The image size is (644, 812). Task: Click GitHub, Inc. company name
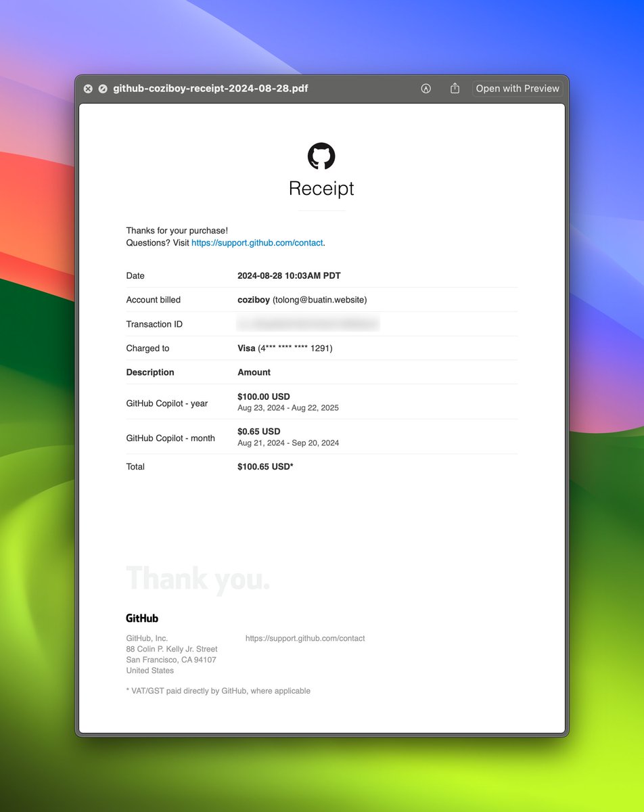(x=147, y=638)
